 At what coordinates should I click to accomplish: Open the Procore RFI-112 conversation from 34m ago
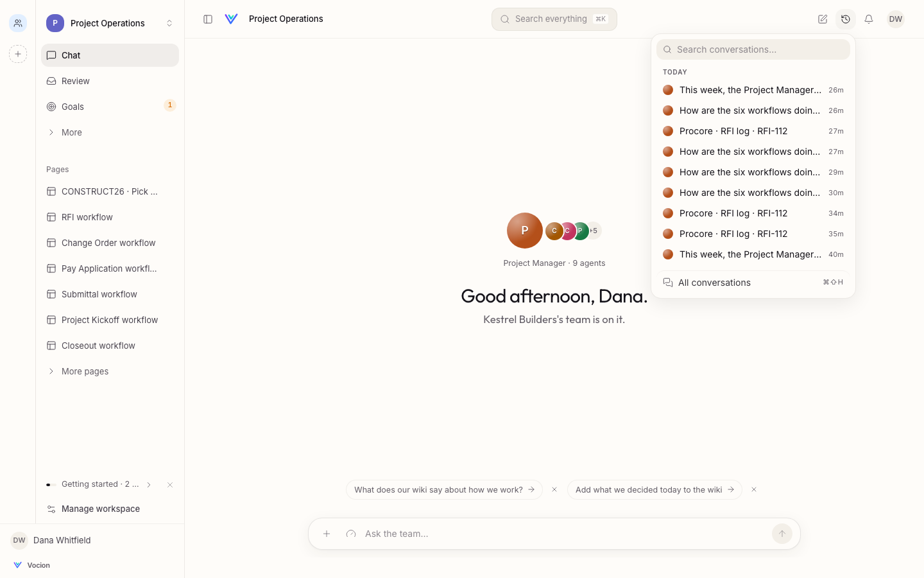tap(753, 213)
